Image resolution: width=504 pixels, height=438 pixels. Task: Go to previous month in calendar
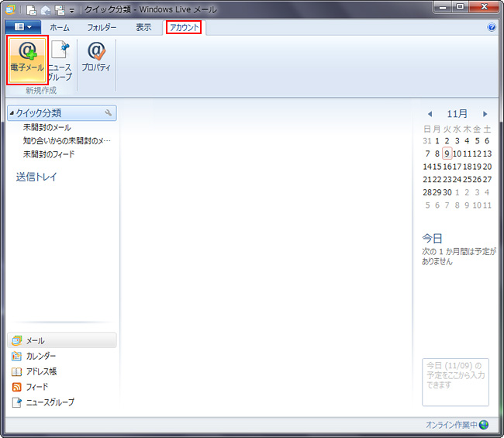(430, 114)
